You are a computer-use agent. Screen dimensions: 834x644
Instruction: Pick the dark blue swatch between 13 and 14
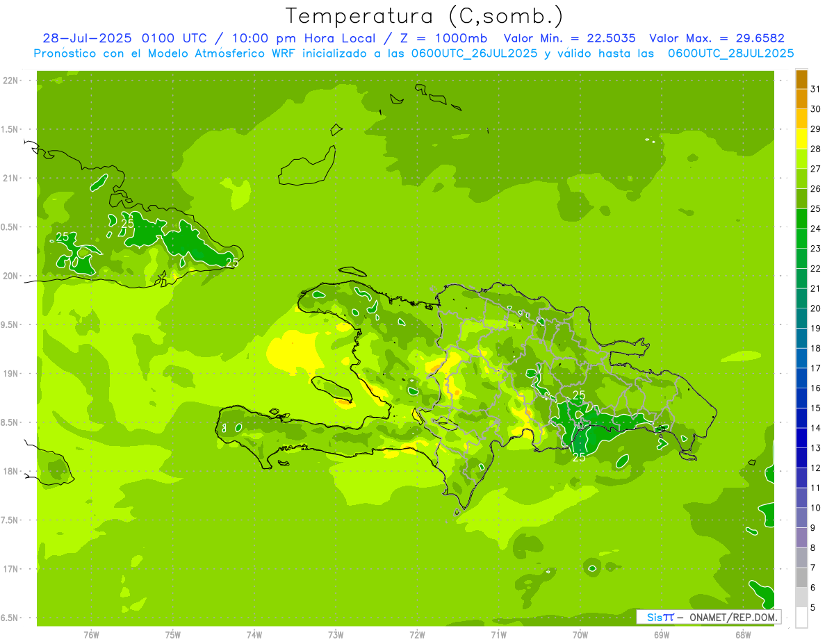click(801, 438)
